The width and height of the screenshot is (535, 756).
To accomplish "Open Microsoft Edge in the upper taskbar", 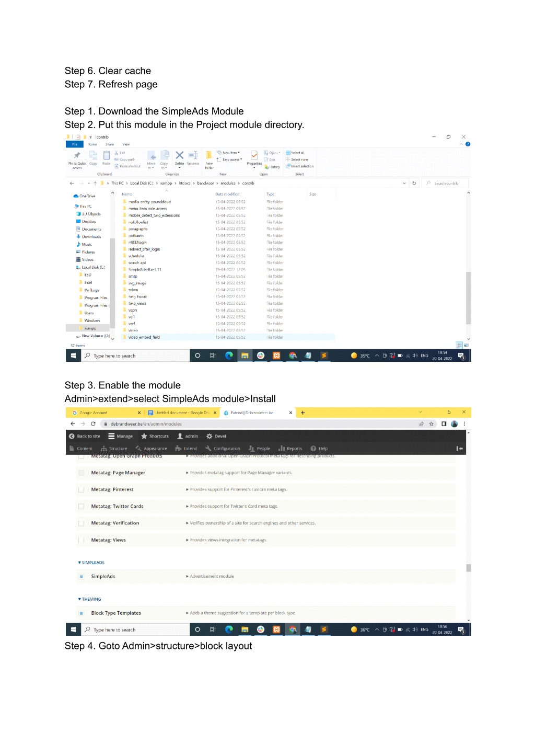I will 229,356.
